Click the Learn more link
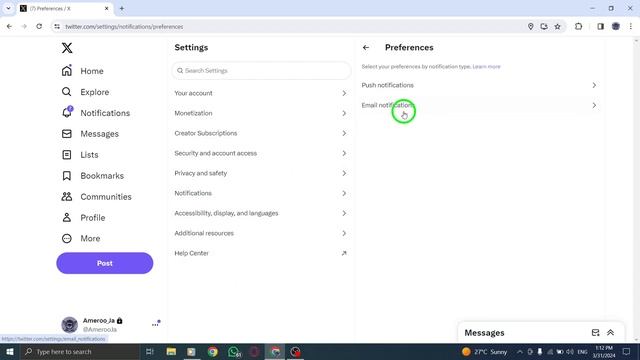This screenshot has height=360, width=640. (486, 67)
